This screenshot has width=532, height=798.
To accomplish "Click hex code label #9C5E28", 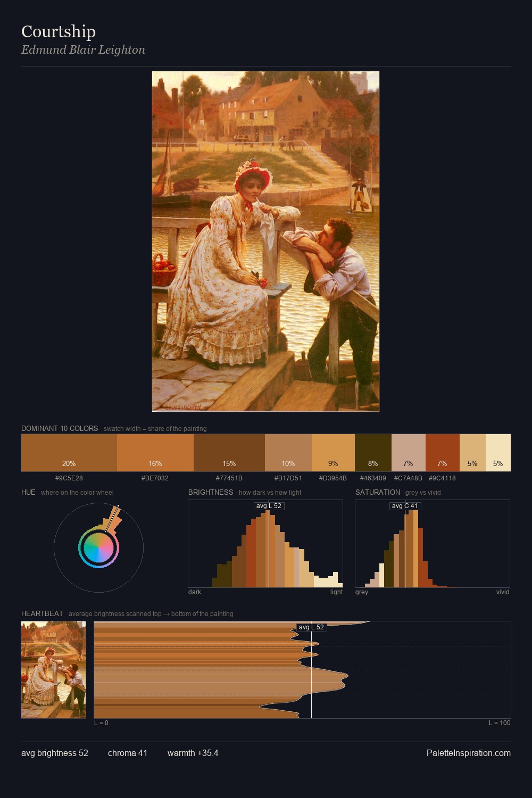I will (69, 478).
